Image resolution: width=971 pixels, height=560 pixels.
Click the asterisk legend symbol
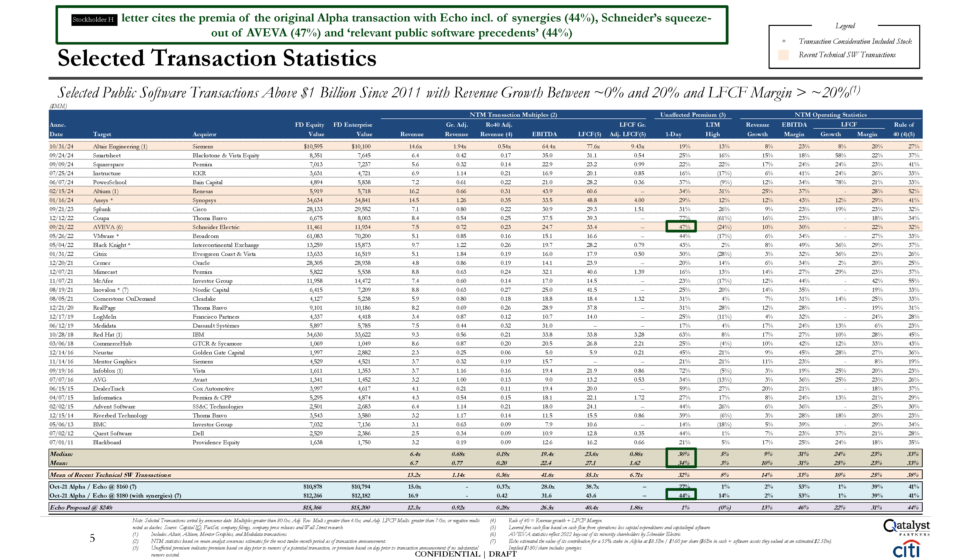tap(784, 41)
